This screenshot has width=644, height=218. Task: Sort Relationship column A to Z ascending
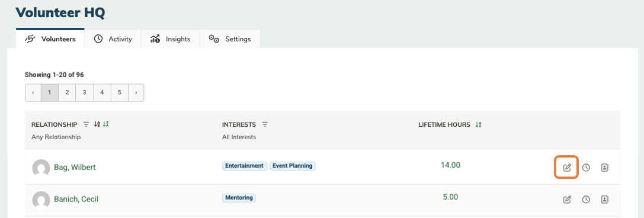point(97,124)
